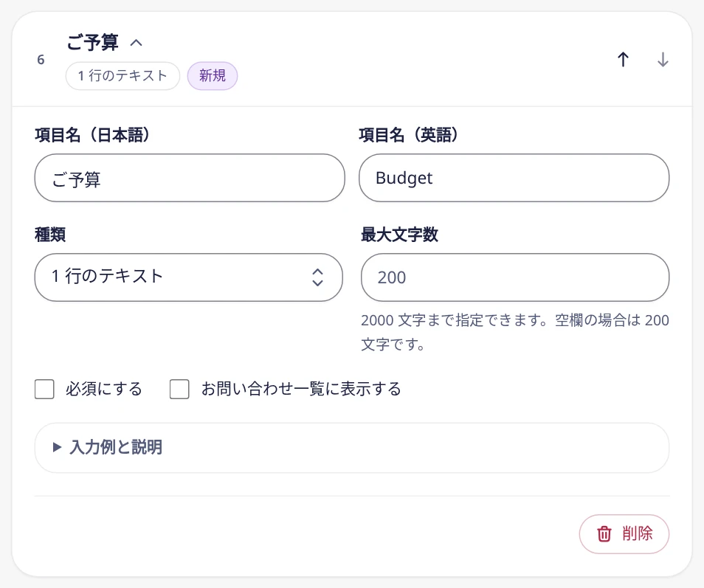Click the 削除 delete button
Screen dimensions: 704x588
pyautogui.click(x=624, y=533)
